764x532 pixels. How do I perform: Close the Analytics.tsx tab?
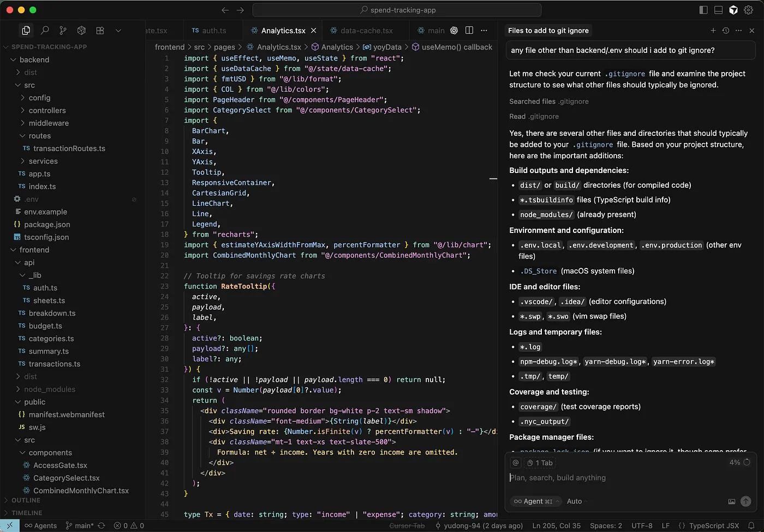[313, 31]
